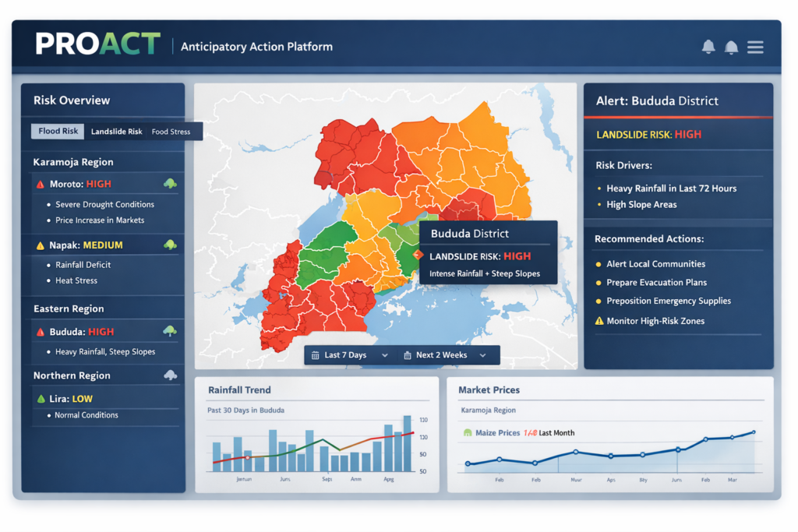Open the hamburger menu in the header

click(754, 48)
